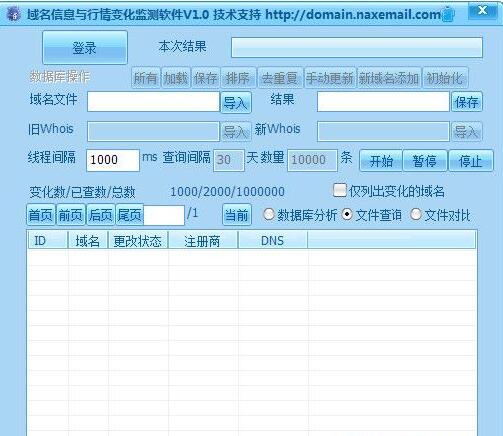Click the 注册商 column header
Viewport: 503px width, 436px height.
[x=203, y=241]
